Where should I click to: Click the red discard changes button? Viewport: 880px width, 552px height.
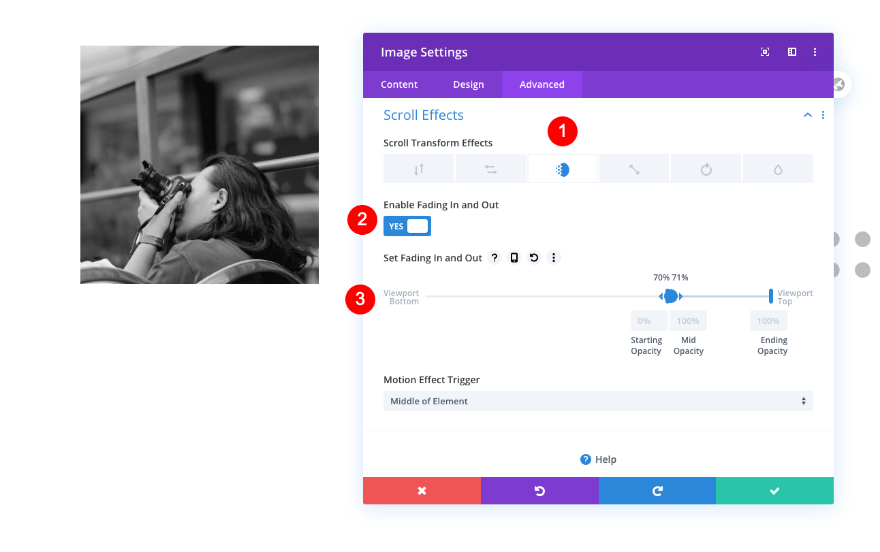point(422,491)
